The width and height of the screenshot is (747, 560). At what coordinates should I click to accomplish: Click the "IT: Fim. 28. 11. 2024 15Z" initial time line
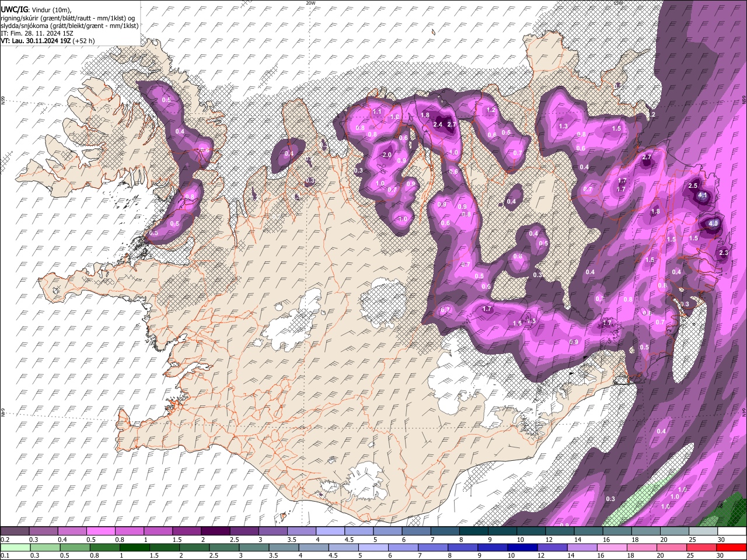click(37, 33)
